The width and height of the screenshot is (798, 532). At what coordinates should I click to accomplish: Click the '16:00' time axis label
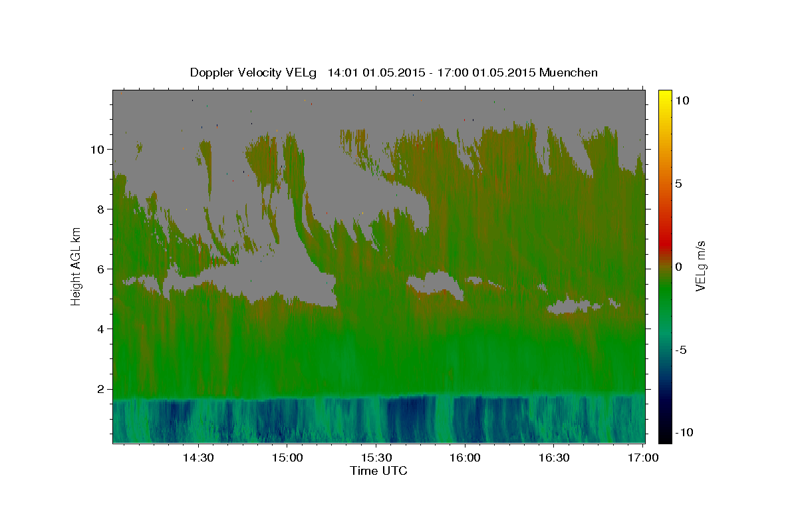pos(465,458)
